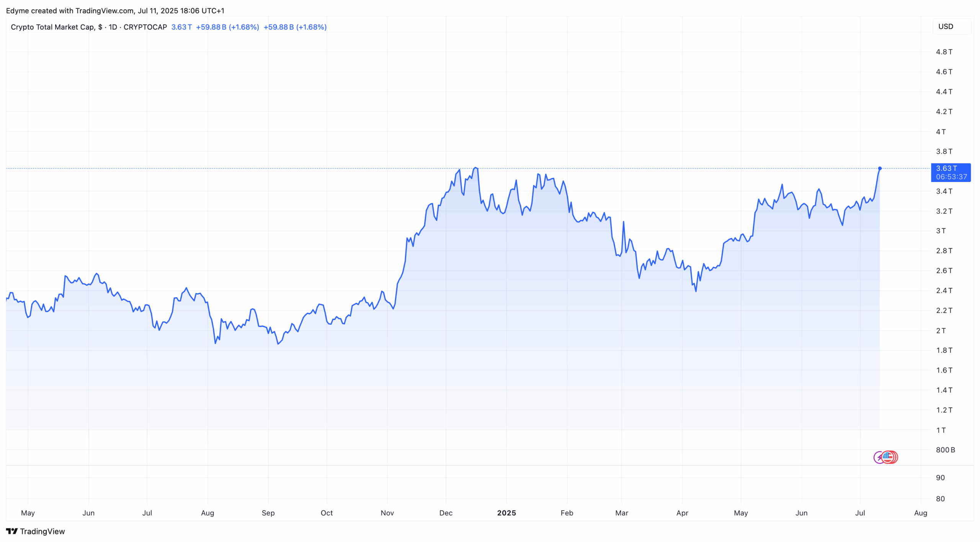Image resolution: width=980 pixels, height=542 pixels.
Task: Click the 3.63 T value in the legend
Action: point(181,27)
